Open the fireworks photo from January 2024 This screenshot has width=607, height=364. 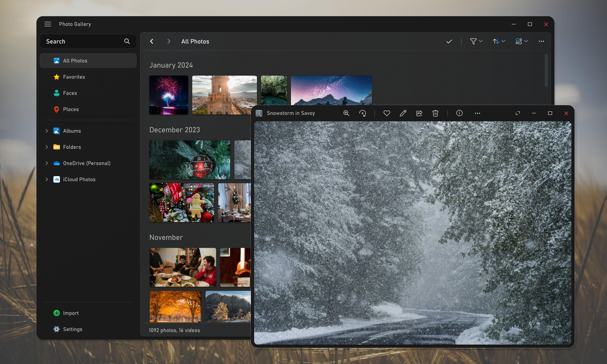click(169, 95)
